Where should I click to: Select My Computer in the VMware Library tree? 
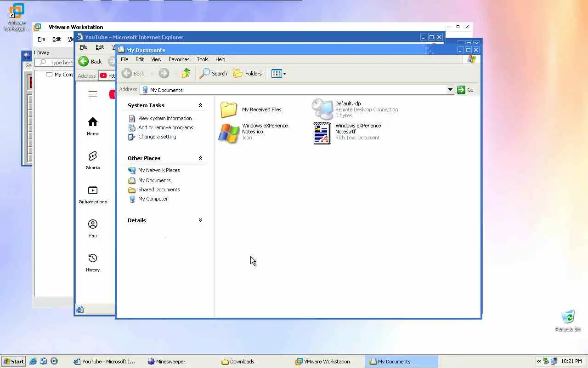[60, 75]
